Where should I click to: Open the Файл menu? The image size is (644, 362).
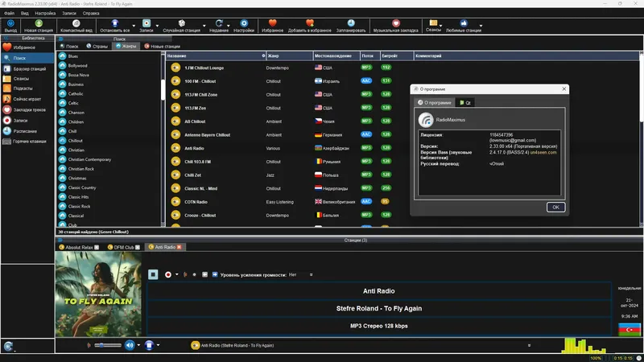(10, 13)
